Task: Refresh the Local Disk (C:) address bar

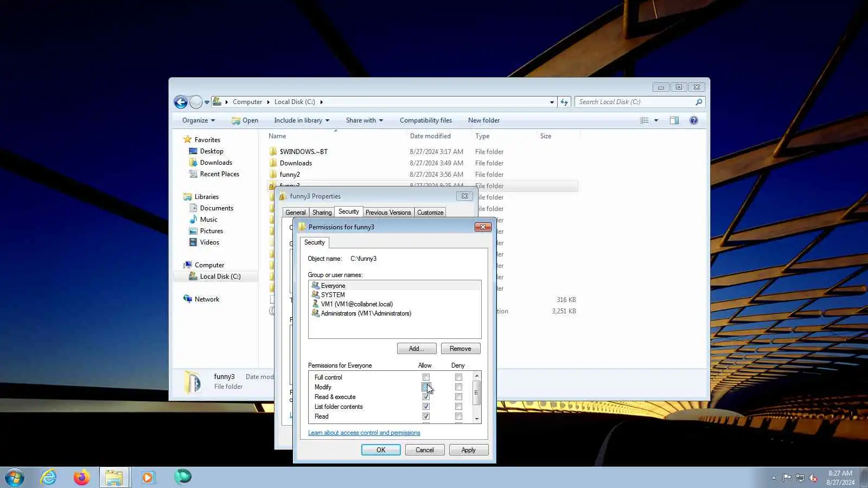Action: tap(564, 102)
